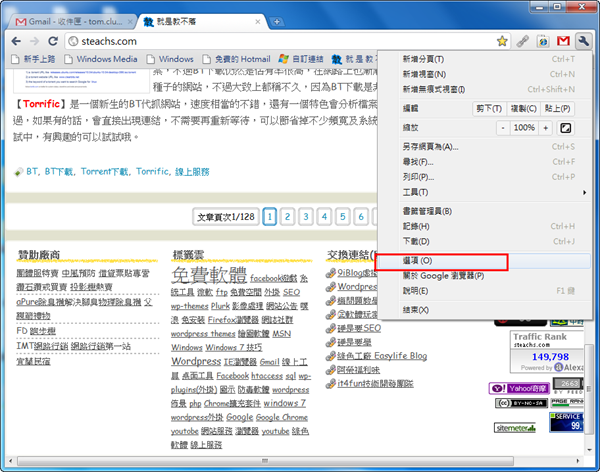Choose 另存網頁為(A)... menu item

485,147
